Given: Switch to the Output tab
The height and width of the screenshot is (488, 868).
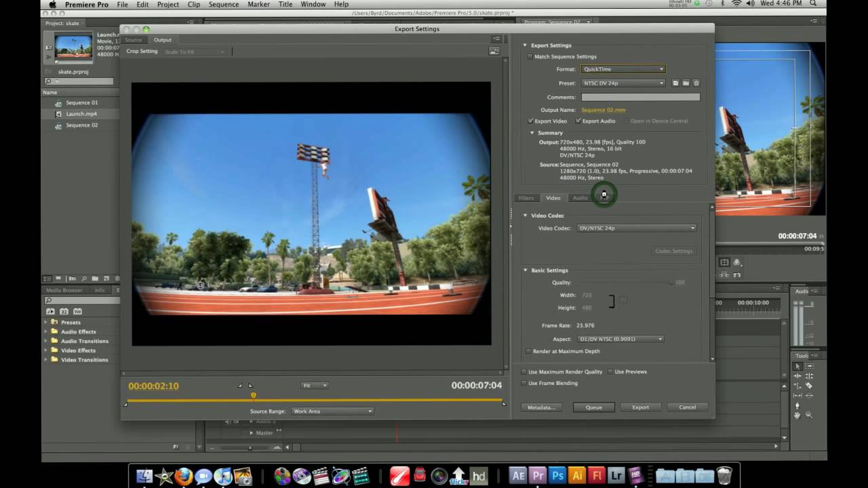Looking at the screenshot, I should 163,40.
